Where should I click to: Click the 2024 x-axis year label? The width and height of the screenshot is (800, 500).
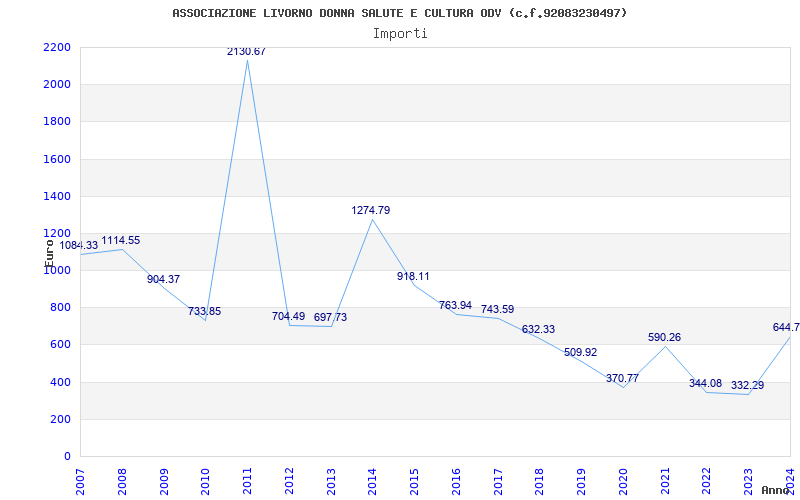tap(790, 482)
